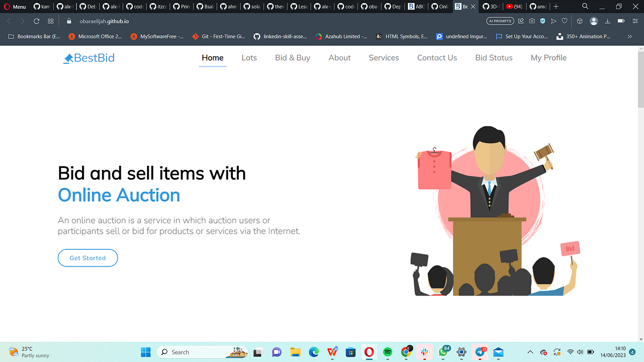Click the volume icon in system tray
Screen dimensions: 644x362
580,352
